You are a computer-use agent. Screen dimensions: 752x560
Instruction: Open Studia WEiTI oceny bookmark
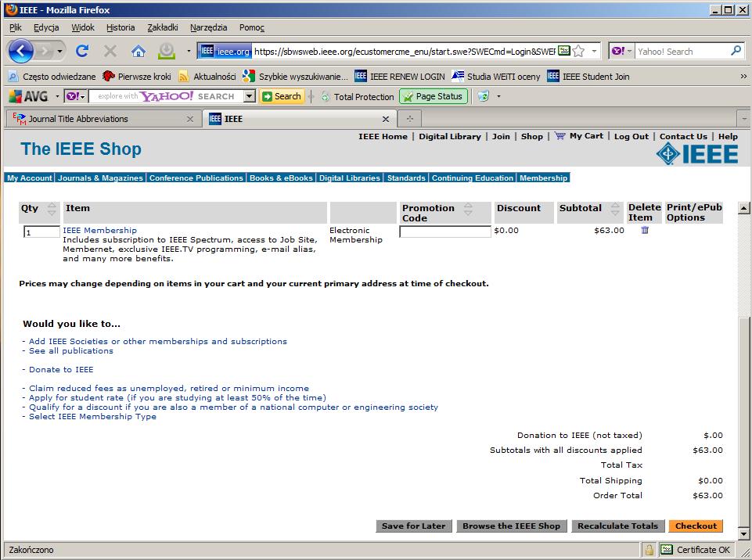[496, 77]
